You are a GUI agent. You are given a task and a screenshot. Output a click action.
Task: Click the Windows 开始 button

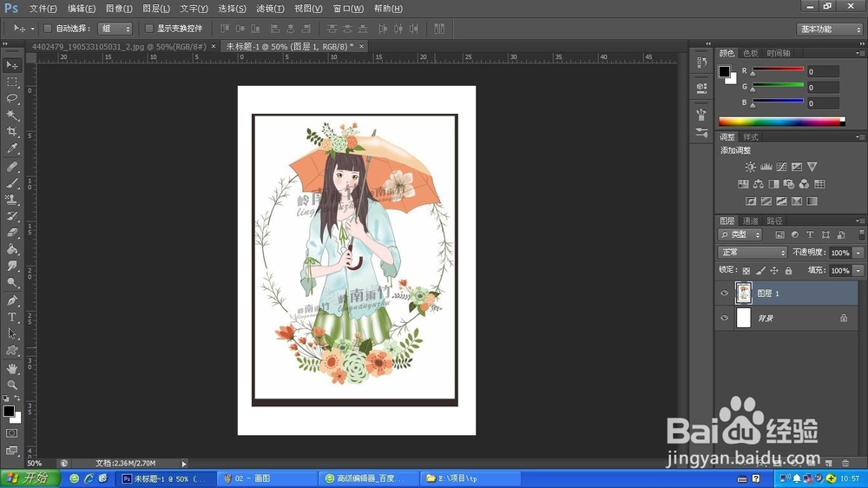pos(31,478)
